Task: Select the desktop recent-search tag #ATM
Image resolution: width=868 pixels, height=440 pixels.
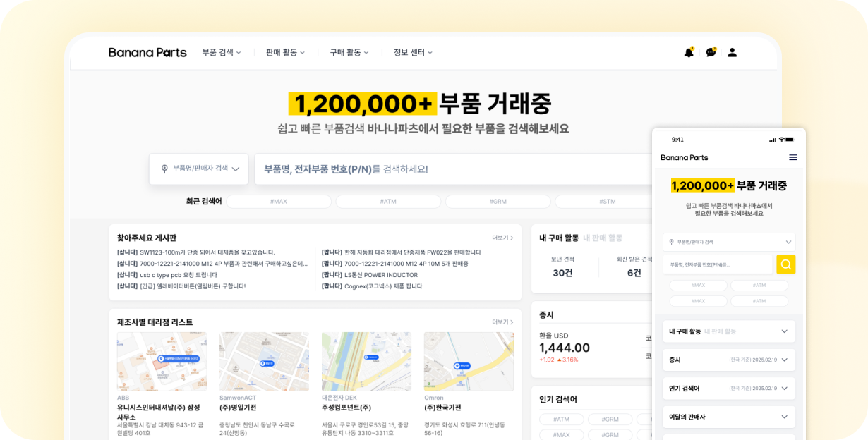Action: point(388,202)
